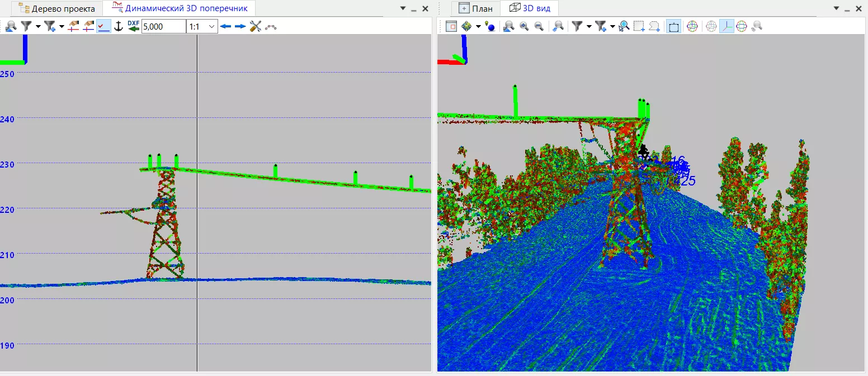Open the 1:1 scale dropdown

click(202, 26)
